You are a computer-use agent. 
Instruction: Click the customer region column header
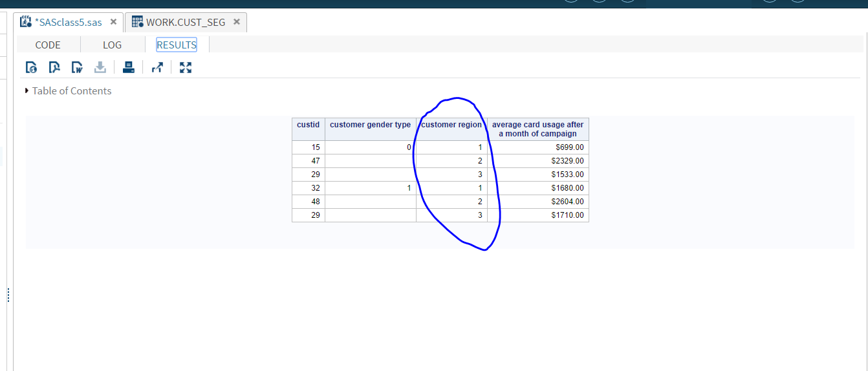451,129
